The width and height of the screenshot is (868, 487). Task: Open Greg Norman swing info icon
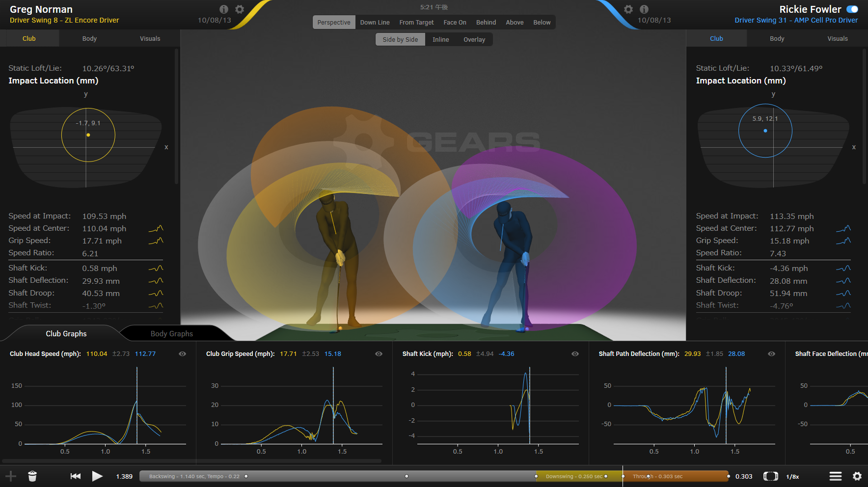(224, 9)
